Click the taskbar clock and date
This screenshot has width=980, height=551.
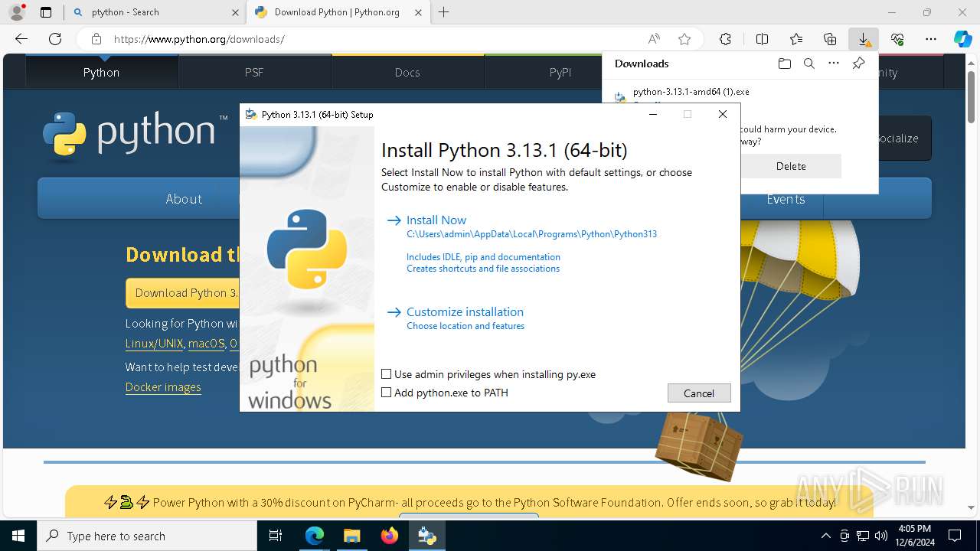914,536
